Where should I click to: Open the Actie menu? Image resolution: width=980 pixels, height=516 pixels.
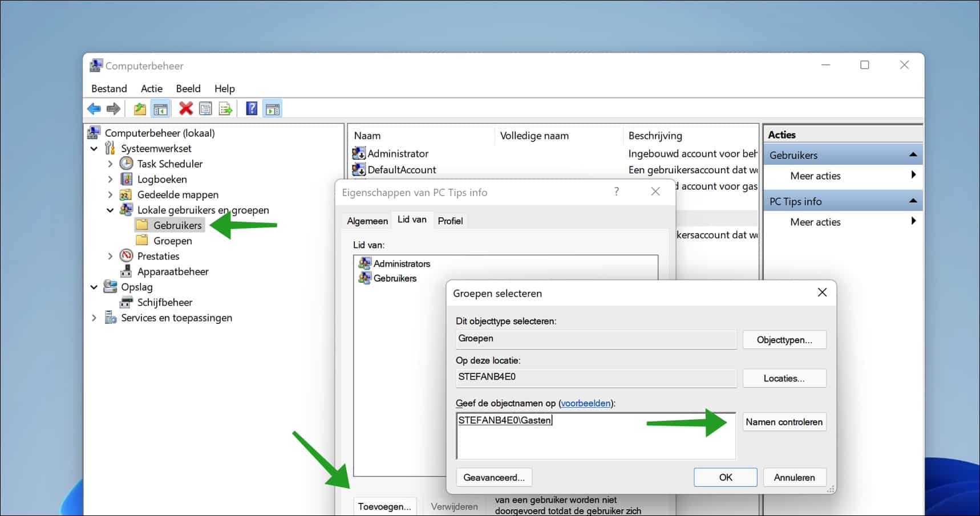(151, 88)
